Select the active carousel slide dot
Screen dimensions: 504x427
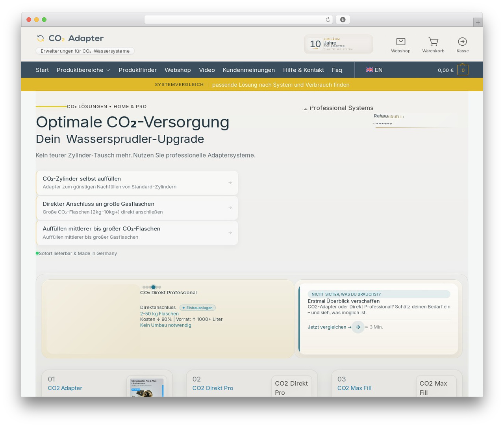[x=153, y=287]
